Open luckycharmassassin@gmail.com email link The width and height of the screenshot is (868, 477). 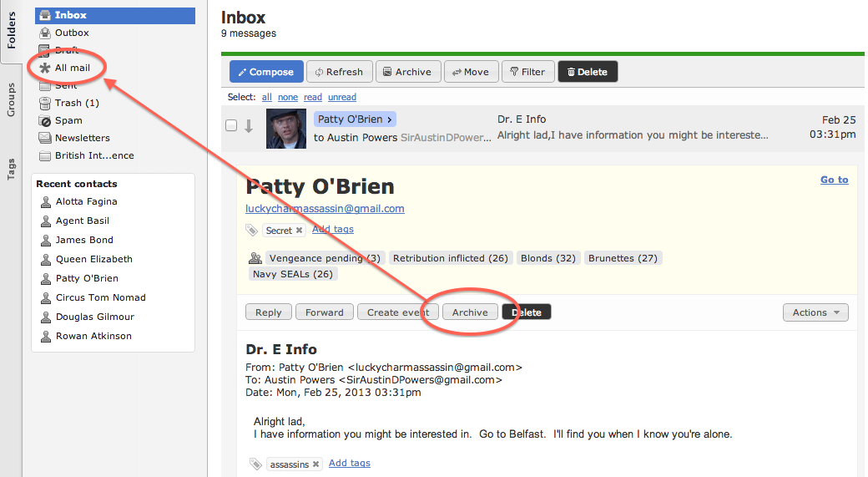click(x=325, y=209)
